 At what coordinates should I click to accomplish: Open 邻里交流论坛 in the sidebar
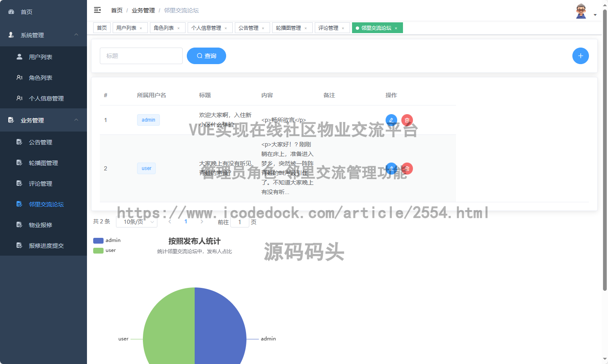tap(43, 204)
